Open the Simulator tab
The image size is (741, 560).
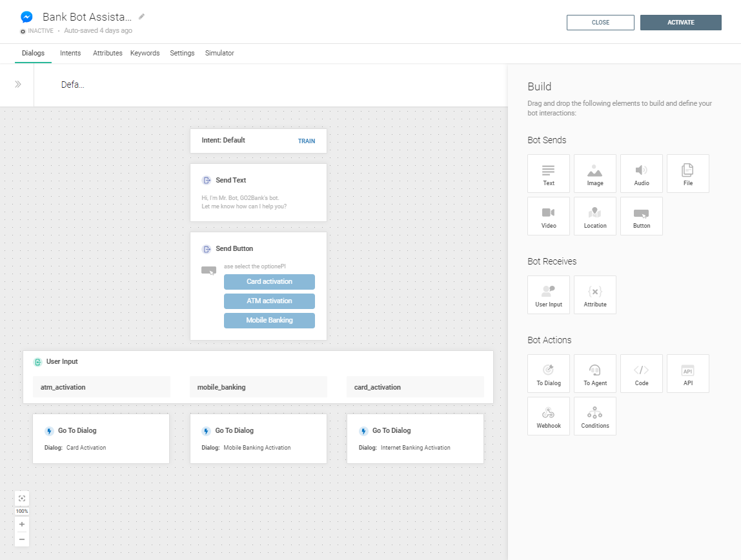tap(219, 54)
